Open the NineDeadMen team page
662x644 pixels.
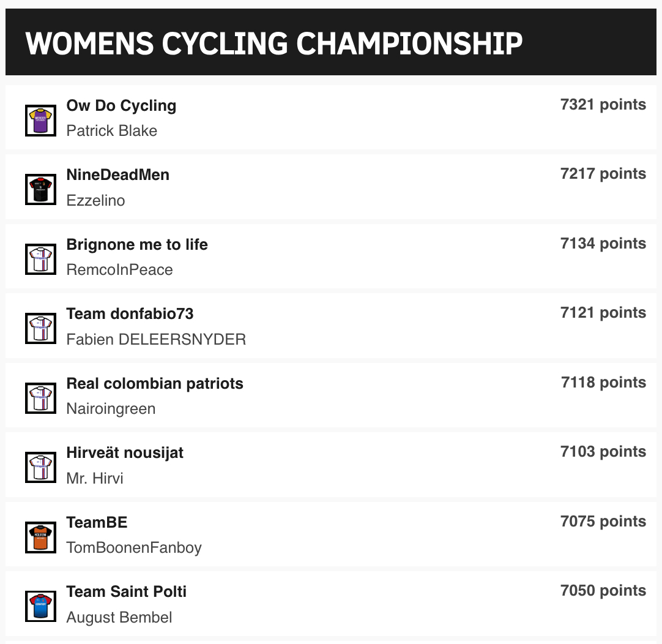coord(117,175)
